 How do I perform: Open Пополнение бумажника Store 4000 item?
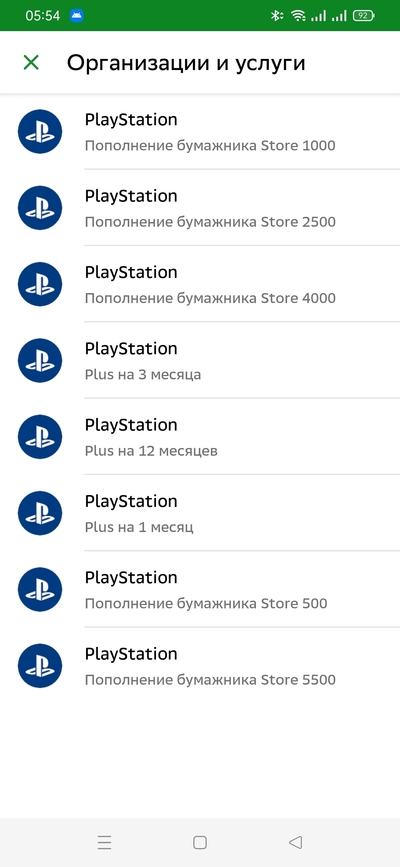pyautogui.click(x=200, y=284)
